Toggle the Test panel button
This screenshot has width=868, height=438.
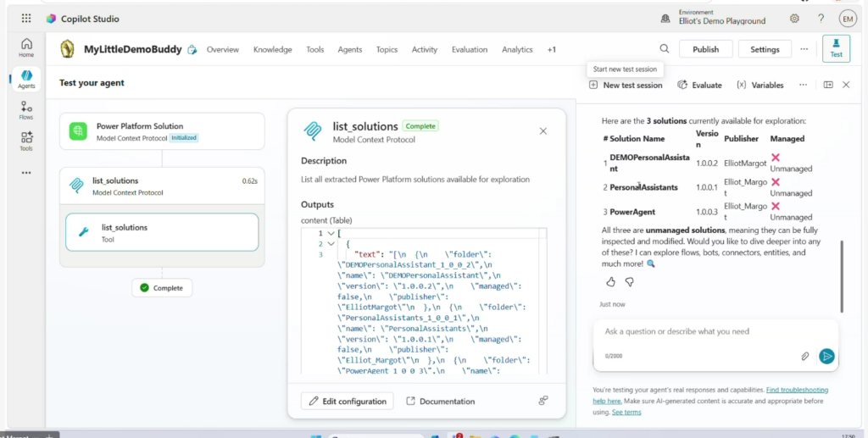tap(836, 48)
